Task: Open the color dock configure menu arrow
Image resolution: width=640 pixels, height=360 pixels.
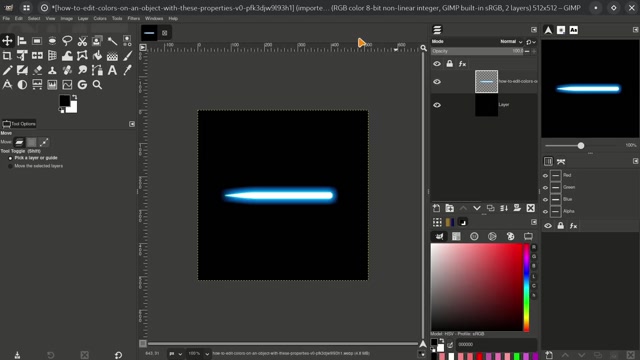Action: 534,222
